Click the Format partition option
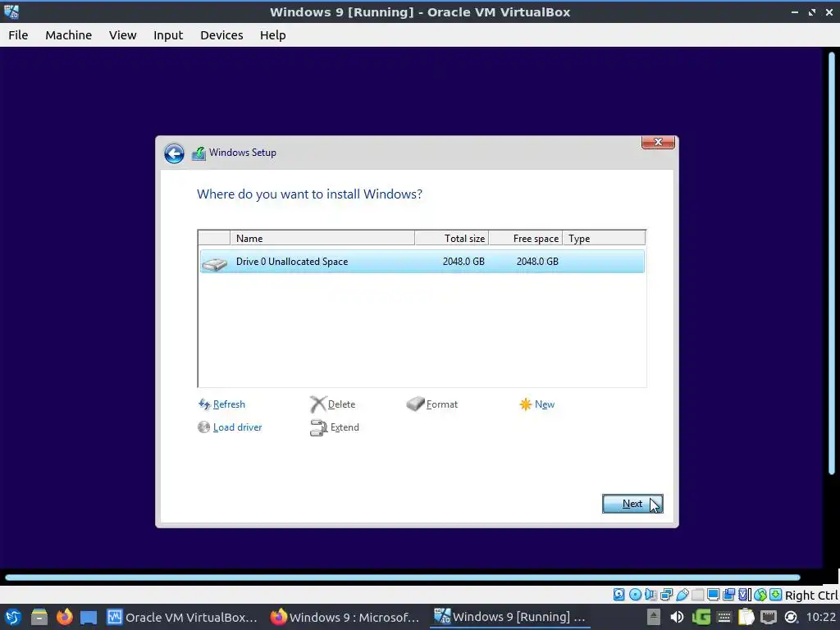 tap(432, 404)
